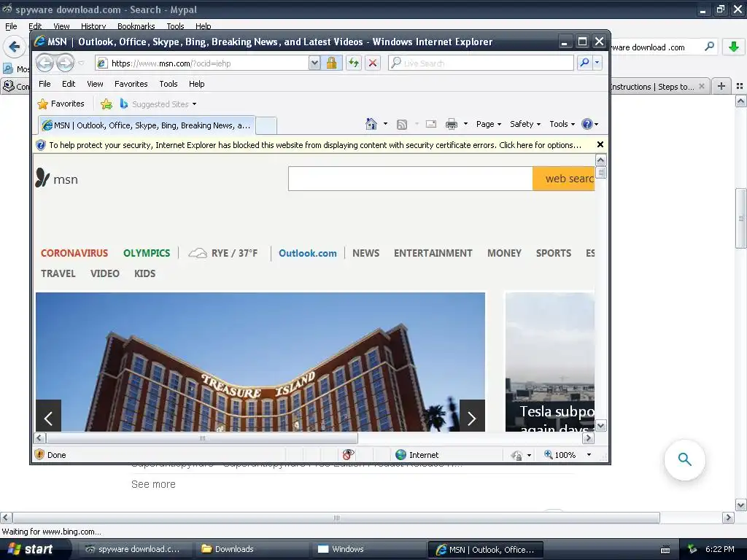This screenshot has height=560, width=747.
Task: Expand the Print dropdown arrow
Action: click(465, 124)
